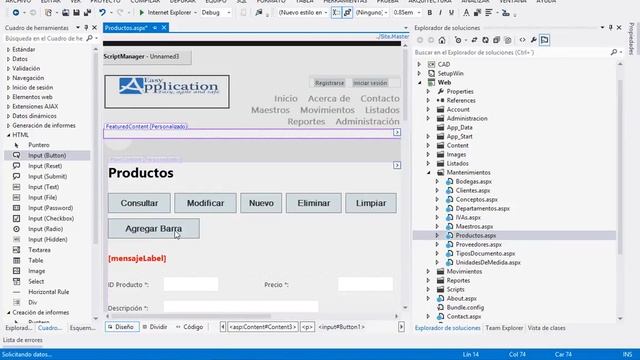Open the Vista de clases tab
The height and width of the screenshot is (360, 640).
[547, 328]
